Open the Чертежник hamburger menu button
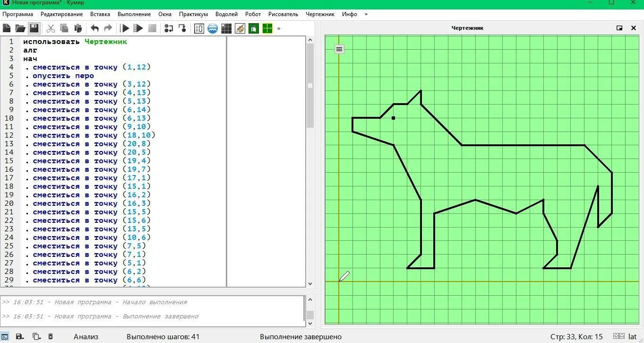 click(339, 49)
